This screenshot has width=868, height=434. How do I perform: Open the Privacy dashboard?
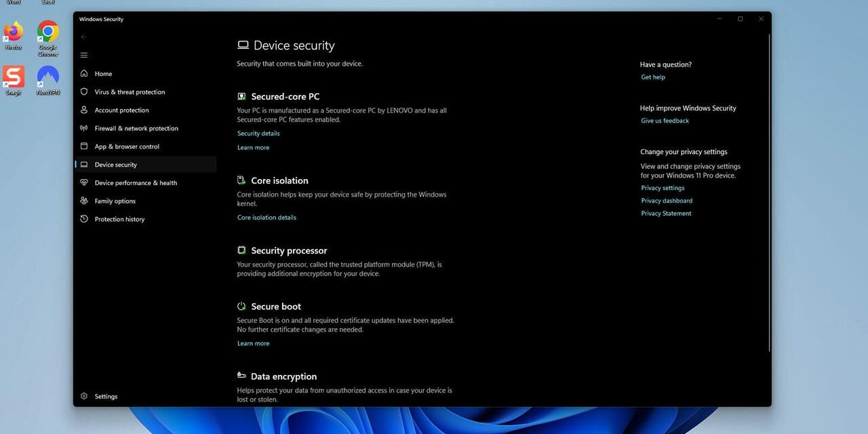(667, 200)
